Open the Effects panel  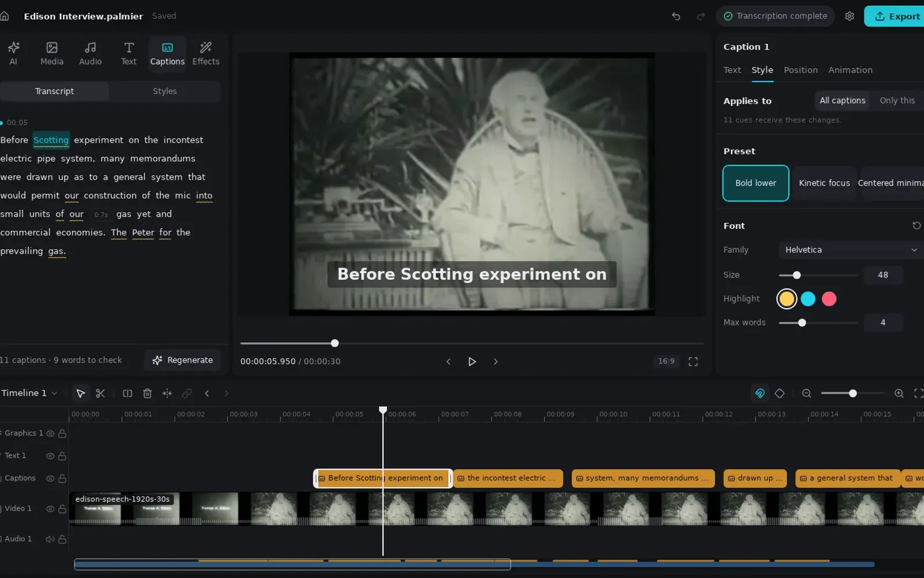coord(206,54)
